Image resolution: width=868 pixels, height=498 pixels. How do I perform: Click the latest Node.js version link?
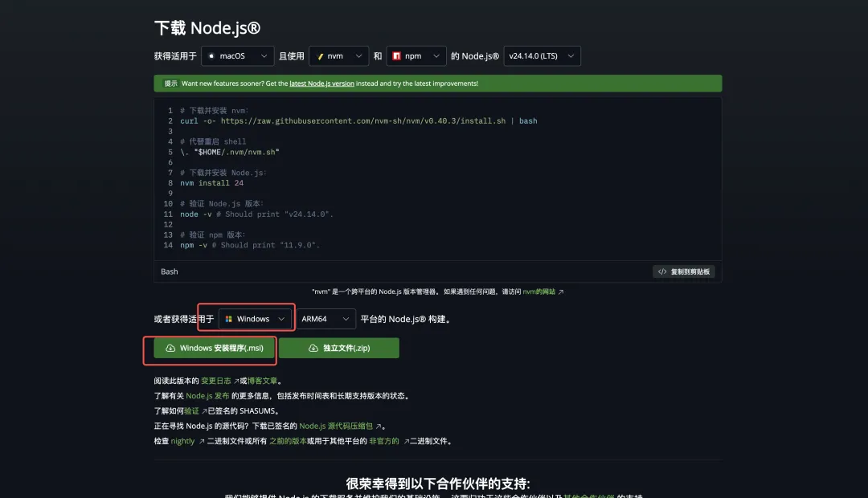321,84
